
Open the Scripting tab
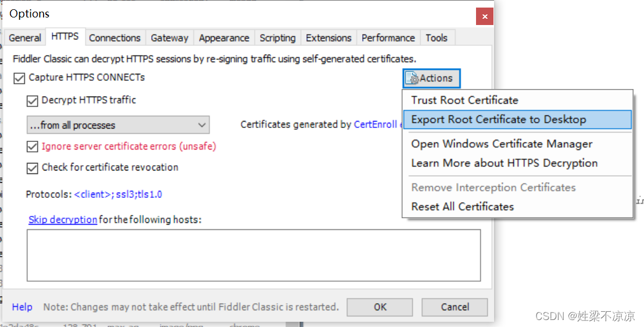click(277, 38)
